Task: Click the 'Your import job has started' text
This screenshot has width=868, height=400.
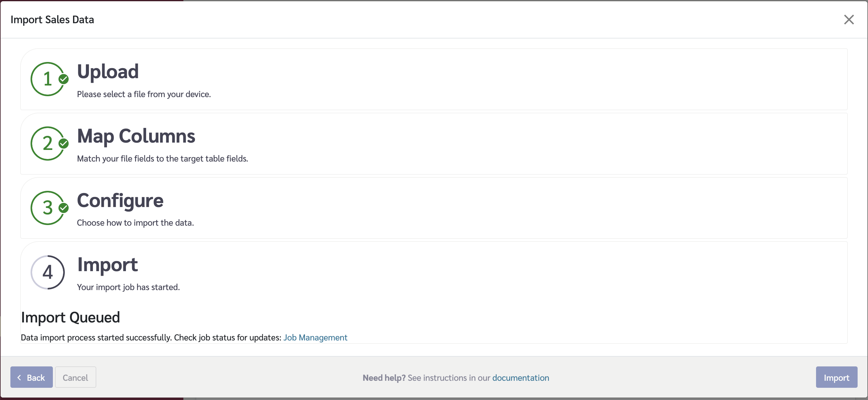Action: pyautogui.click(x=128, y=287)
